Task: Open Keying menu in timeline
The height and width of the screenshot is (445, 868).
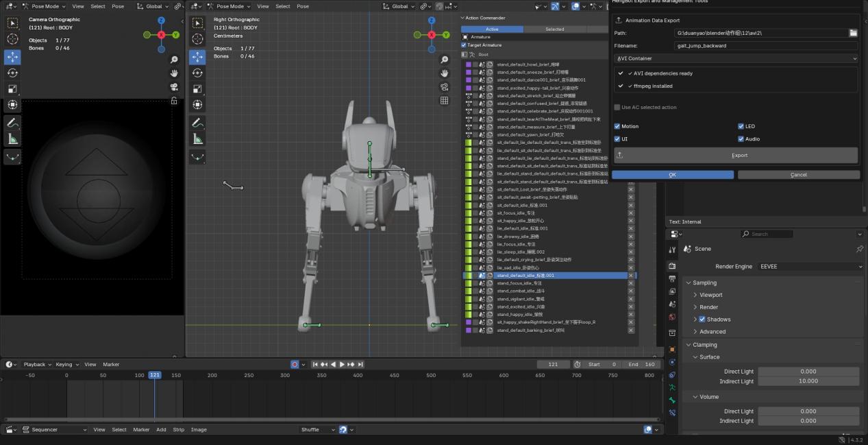Action: point(66,364)
